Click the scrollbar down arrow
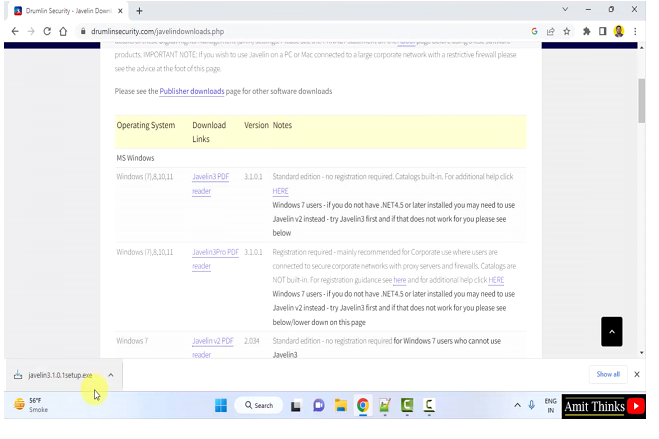Screen dimensions: 659x439 [641, 353]
